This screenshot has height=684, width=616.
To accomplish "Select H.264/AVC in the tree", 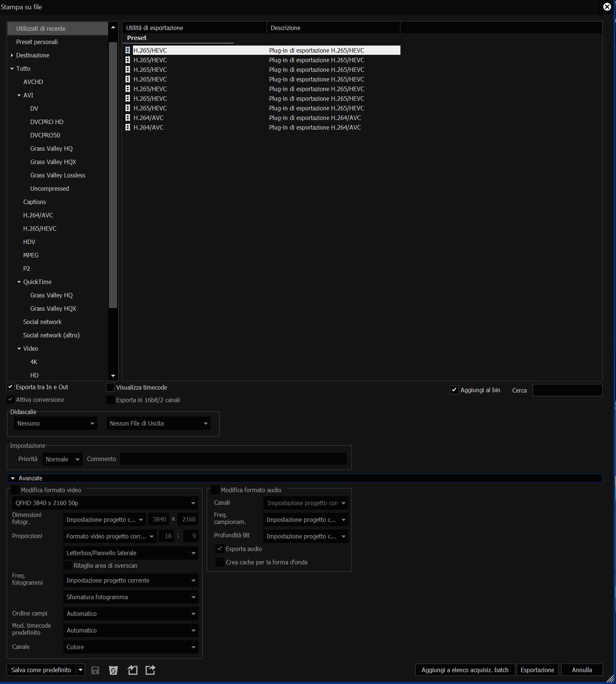I will 38,215.
